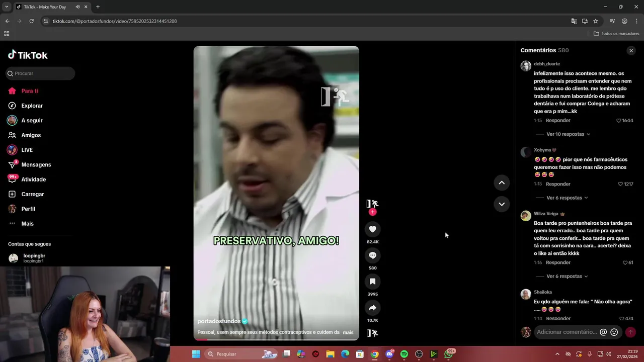
Task: Like Wilza Veiga's comment with 61 likes
Action: point(625,262)
